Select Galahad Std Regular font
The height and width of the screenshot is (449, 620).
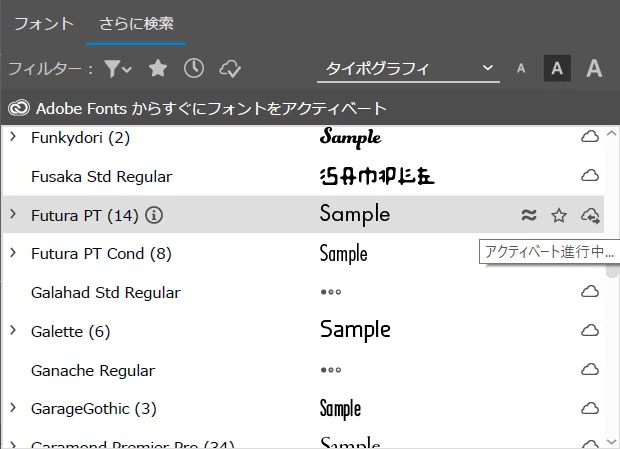106,293
